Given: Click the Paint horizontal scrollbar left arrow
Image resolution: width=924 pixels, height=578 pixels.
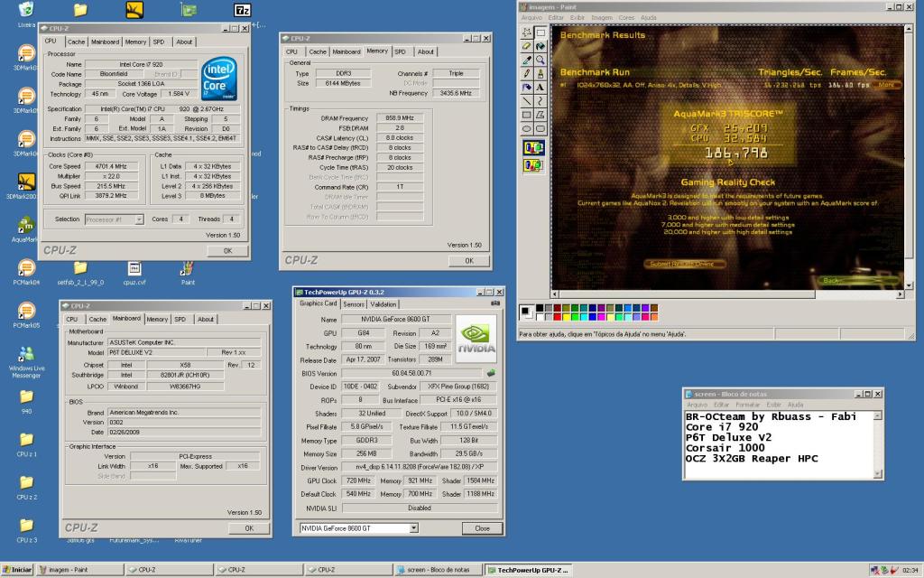Looking at the screenshot, I should click(555, 294).
